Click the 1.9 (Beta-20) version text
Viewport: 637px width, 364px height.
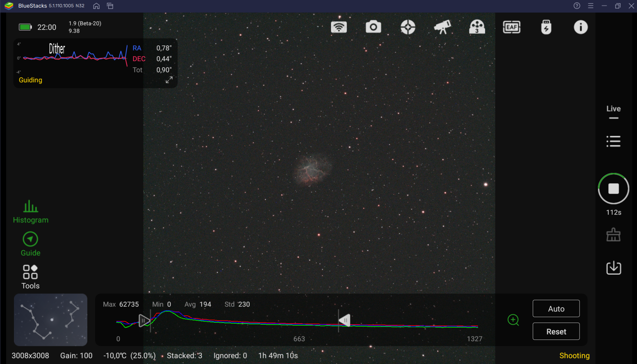coord(85,23)
